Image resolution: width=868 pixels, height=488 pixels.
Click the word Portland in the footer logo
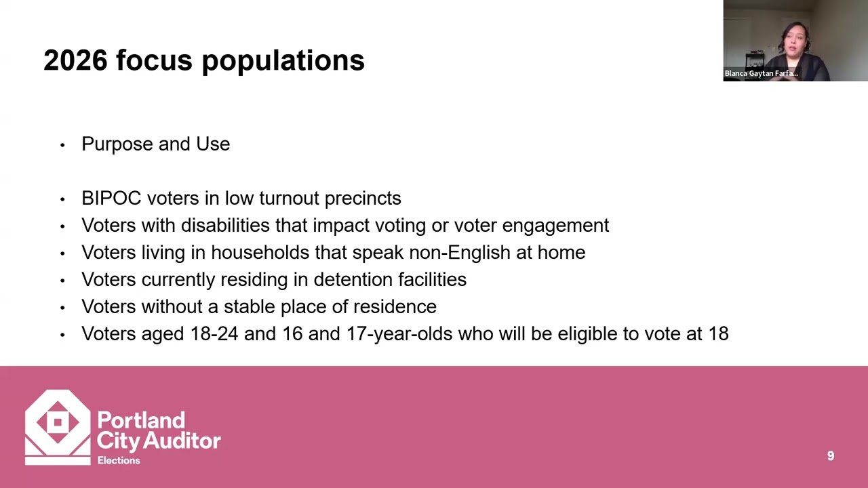click(x=141, y=420)
